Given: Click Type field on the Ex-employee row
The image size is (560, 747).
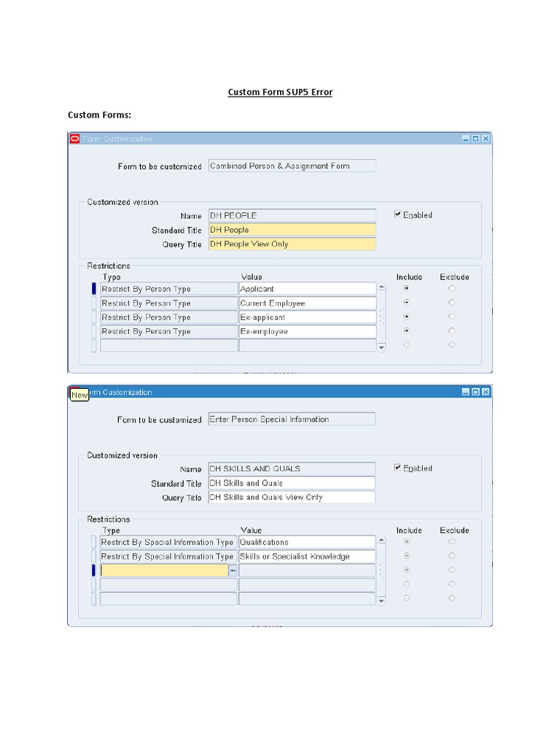Looking at the screenshot, I should [x=168, y=331].
